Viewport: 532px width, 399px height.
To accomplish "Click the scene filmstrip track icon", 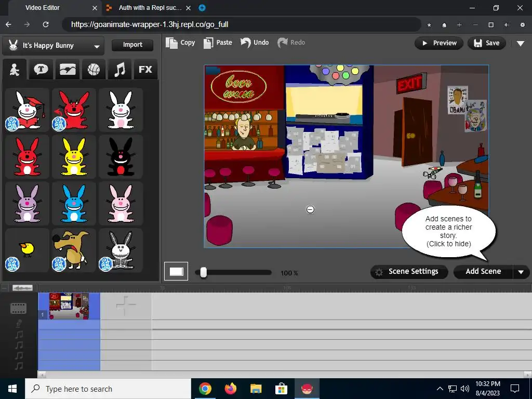I will click(x=18, y=309).
